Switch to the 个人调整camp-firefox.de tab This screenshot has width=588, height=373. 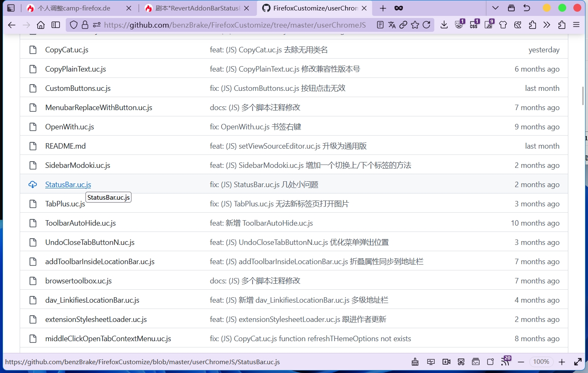coord(78,8)
